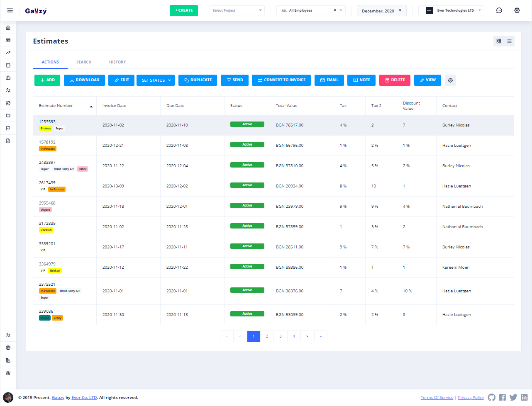Open the Terms Of Service link
Image resolution: width=532 pixels, height=406 pixels.
[437, 398]
